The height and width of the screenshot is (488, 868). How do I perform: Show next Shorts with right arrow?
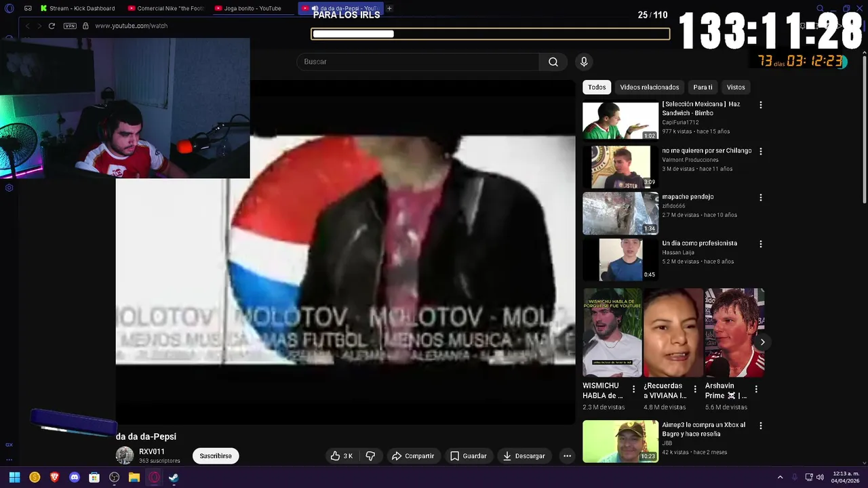pyautogui.click(x=762, y=342)
